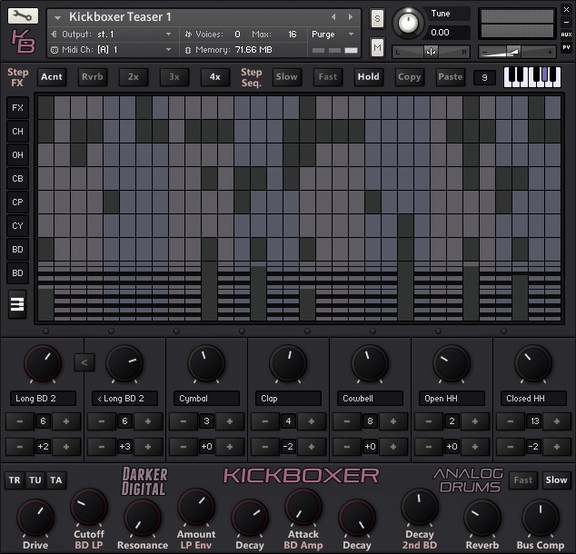576x554 pixels.
Task: Select the TA drum machine tab
Action: tap(56, 481)
